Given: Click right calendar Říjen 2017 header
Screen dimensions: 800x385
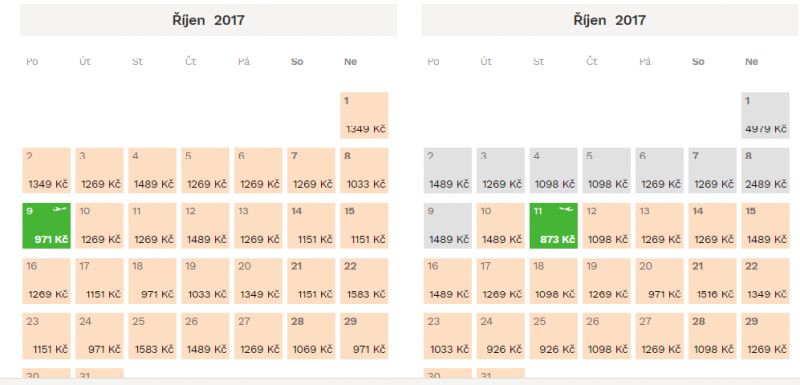Looking at the screenshot, I should click(x=610, y=20).
